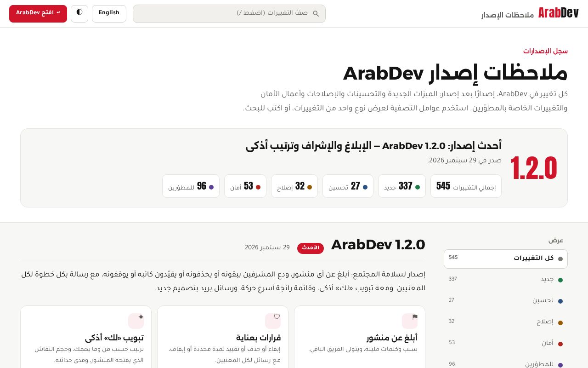Open the أبلغ عن منشور card title
This screenshot has height=368, width=588.
click(392, 338)
